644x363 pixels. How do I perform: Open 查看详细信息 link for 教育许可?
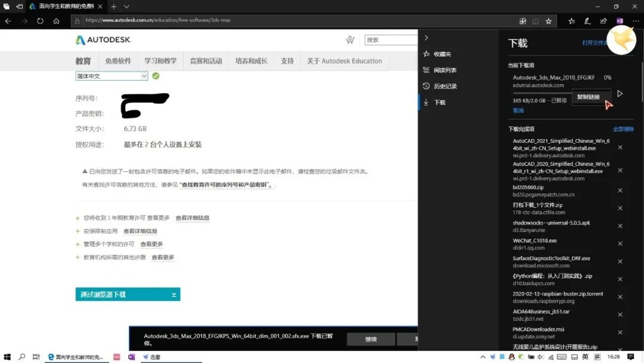point(192,218)
